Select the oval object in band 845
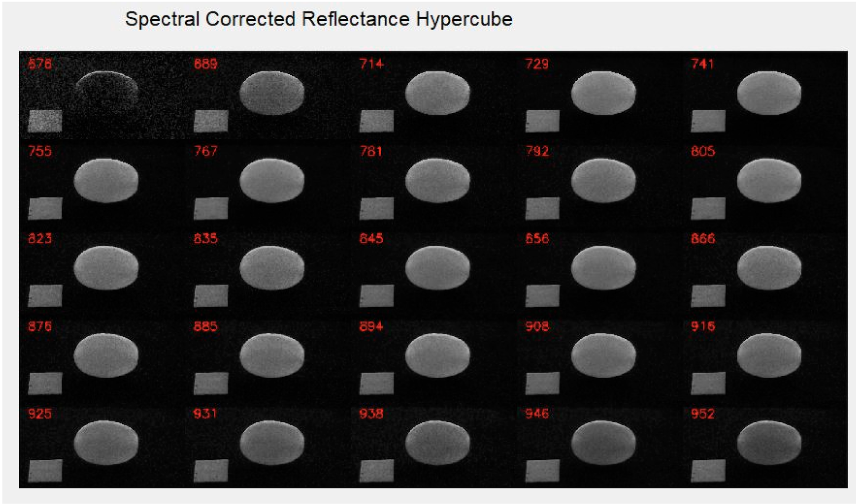 tap(437, 268)
